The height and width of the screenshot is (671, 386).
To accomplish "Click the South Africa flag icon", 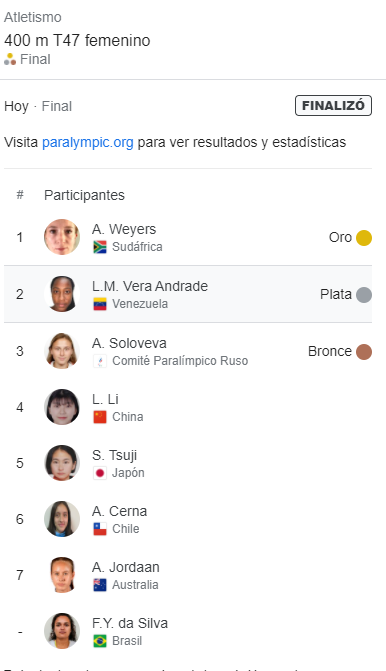I will click(100, 247).
